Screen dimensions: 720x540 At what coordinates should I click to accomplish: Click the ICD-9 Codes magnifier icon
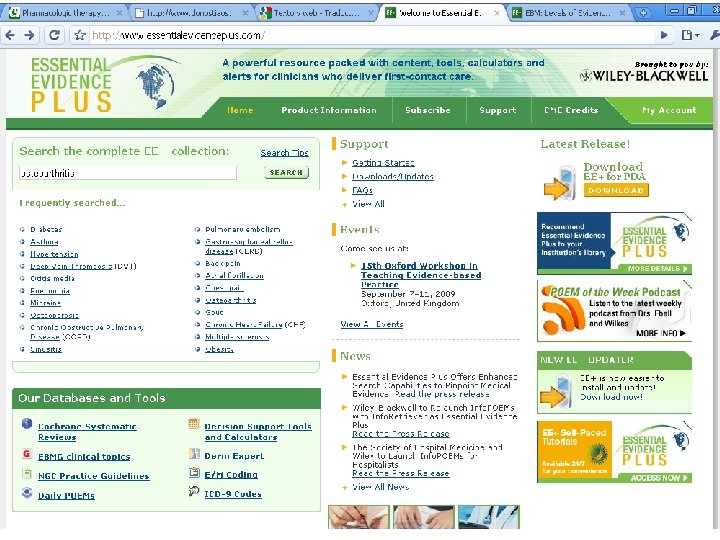pos(194,492)
